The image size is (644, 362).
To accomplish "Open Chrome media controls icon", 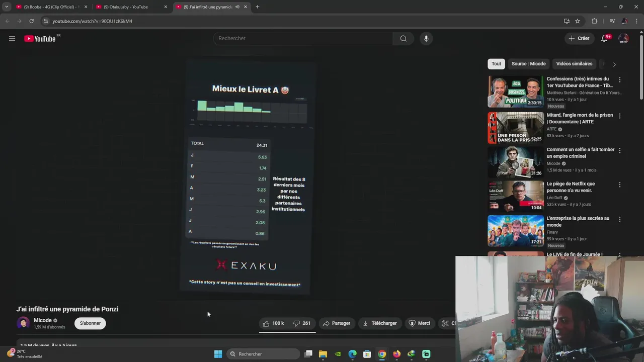I will (x=612, y=21).
